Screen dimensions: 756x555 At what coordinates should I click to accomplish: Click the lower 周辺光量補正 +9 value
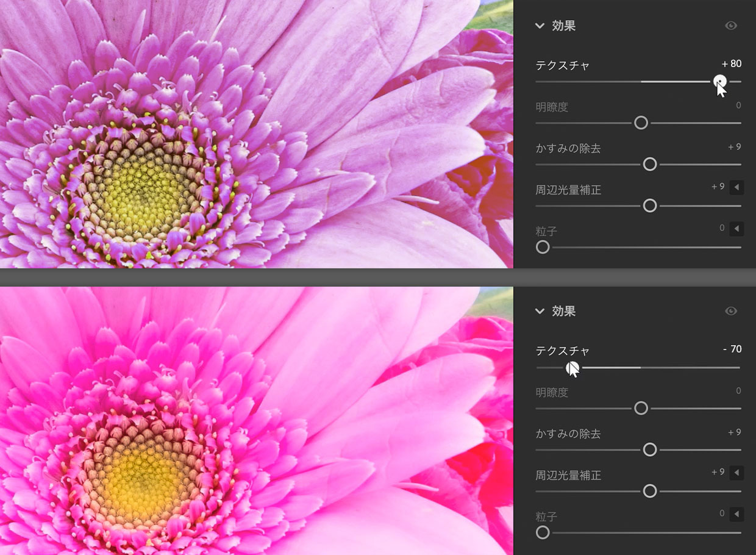tap(718, 472)
